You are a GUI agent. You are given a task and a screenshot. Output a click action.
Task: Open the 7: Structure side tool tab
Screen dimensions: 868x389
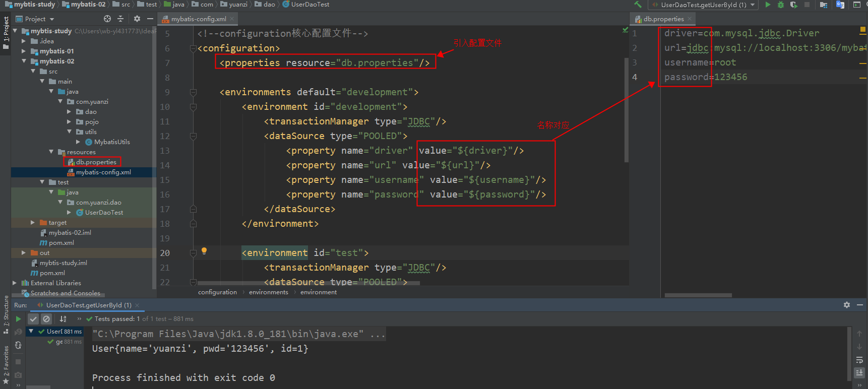click(6, 314)
